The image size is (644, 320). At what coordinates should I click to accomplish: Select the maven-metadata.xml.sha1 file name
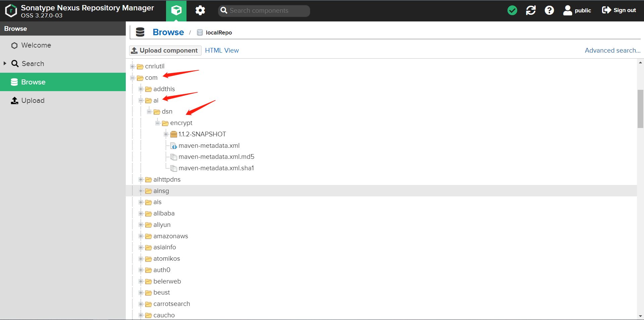[216, 168]
